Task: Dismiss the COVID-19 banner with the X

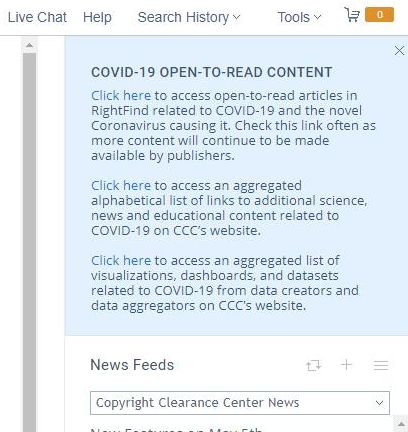Action: 399,51
